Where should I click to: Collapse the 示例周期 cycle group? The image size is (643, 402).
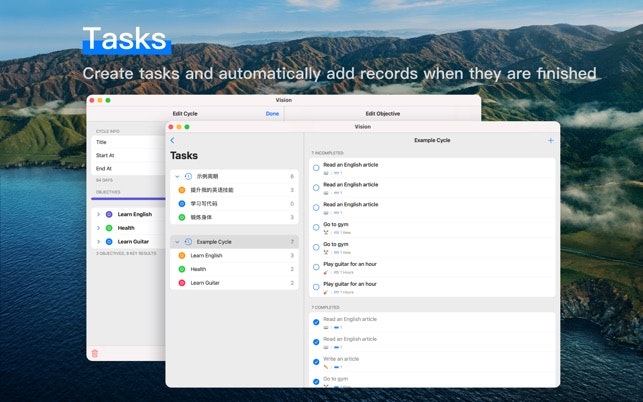[x=177, y=176]
